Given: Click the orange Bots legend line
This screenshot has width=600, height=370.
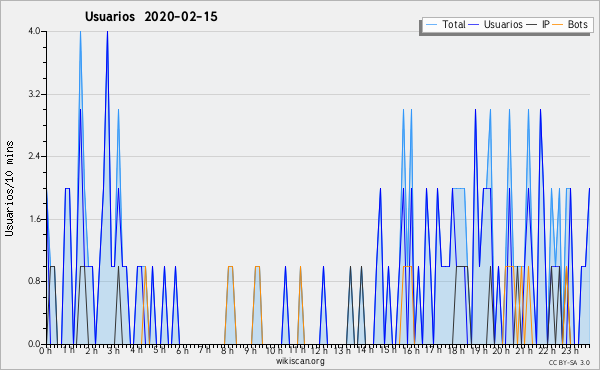Looking at the screenshot, I should tap(558, 25).
